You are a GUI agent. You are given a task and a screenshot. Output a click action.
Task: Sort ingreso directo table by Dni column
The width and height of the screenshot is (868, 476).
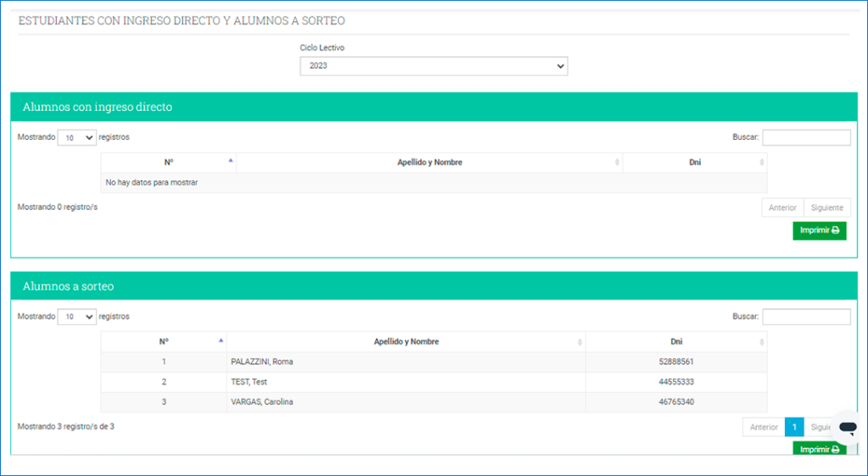pyautogui.click(x=694, y=163)
